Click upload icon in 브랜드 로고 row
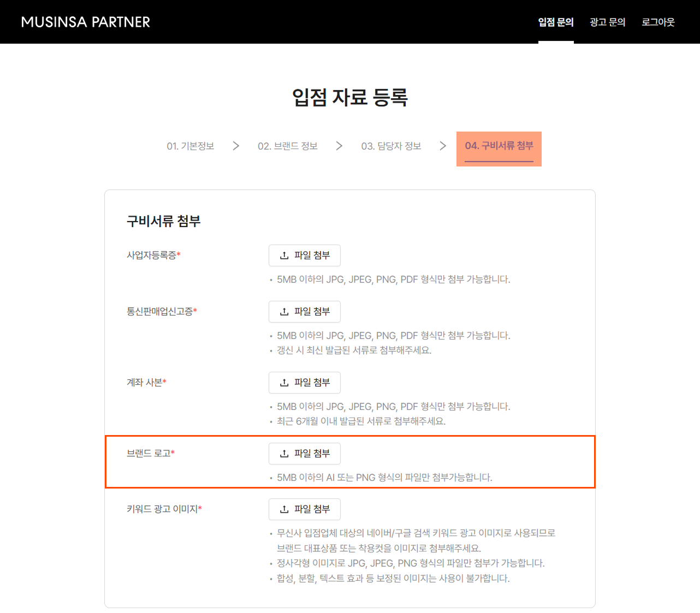The height and width of the screenshot is (613, 700). tap(284, 454)
